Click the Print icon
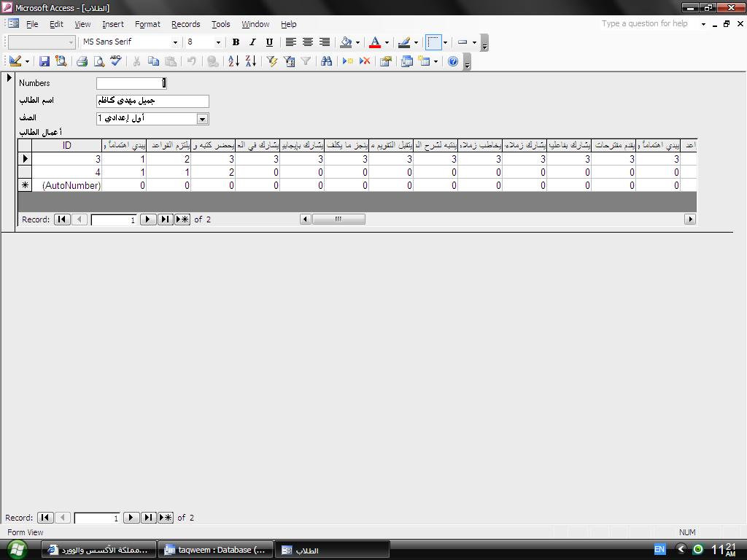 [x=82, y=61]
